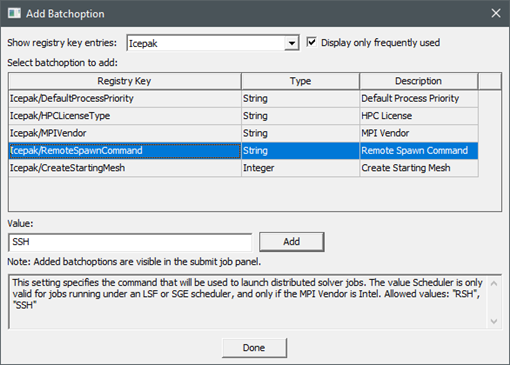Select Icepak/RemoteSpawnCommand registry key
This screenshot has height=365, width=510.
coord(125,150)
